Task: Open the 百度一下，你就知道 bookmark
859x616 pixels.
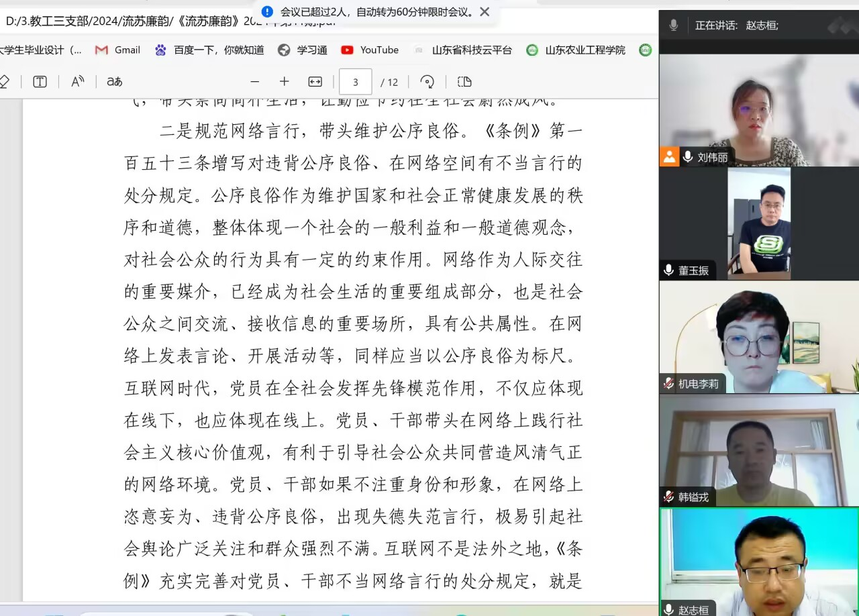Action: coord(209,50)
